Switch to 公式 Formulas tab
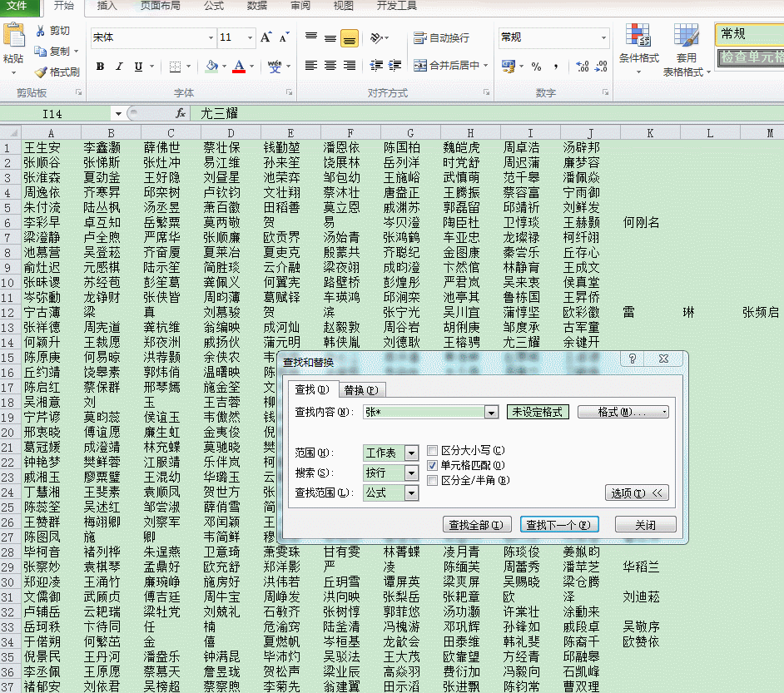 [214, 6]
